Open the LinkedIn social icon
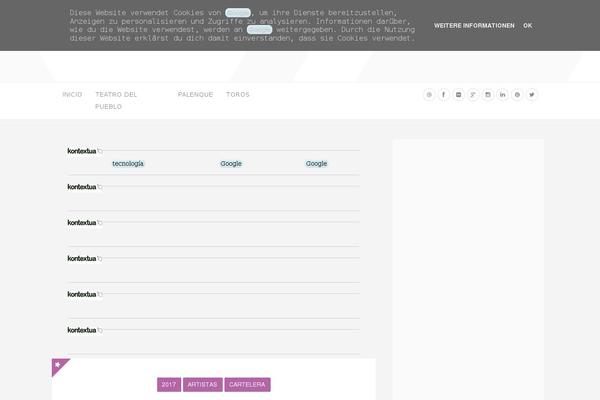Image resolution: width=600 pixels, height=400 pixels. click(x=502, y=95)
